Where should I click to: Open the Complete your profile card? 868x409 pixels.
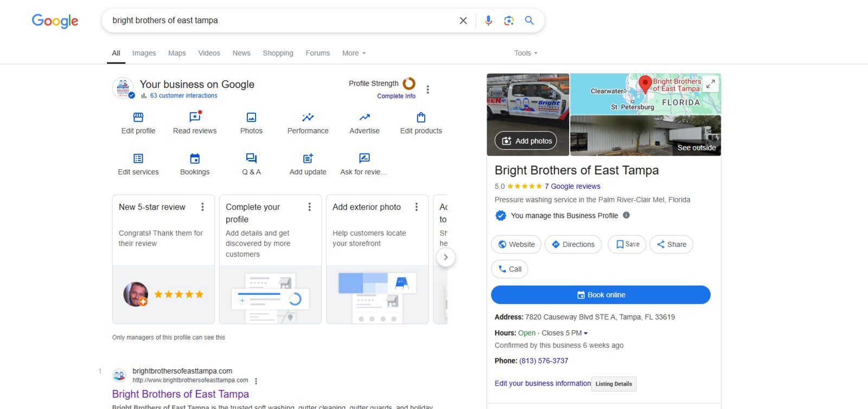(x=270, y=259)
